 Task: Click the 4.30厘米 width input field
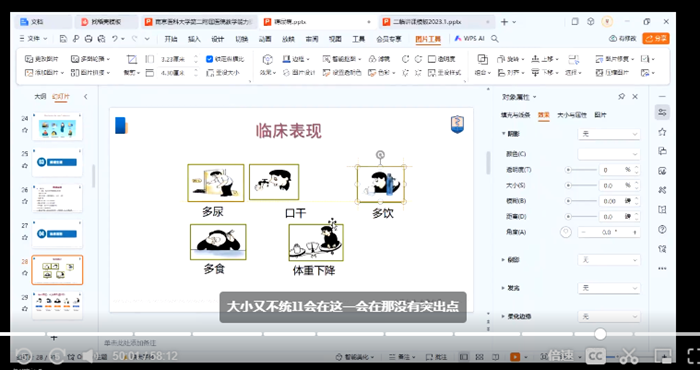[x=178, y=73]
